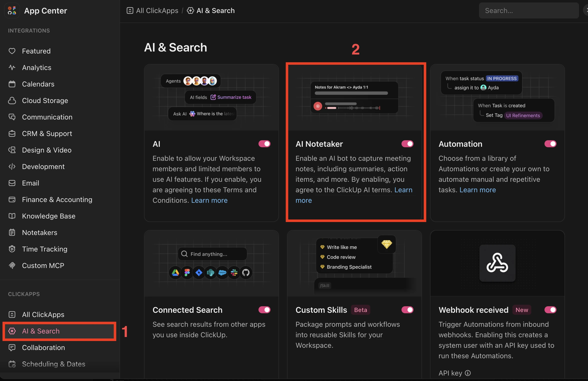Turn off the AI Notetaker toggle
This screenshot has height=381, width=588.
pos(407,144)
